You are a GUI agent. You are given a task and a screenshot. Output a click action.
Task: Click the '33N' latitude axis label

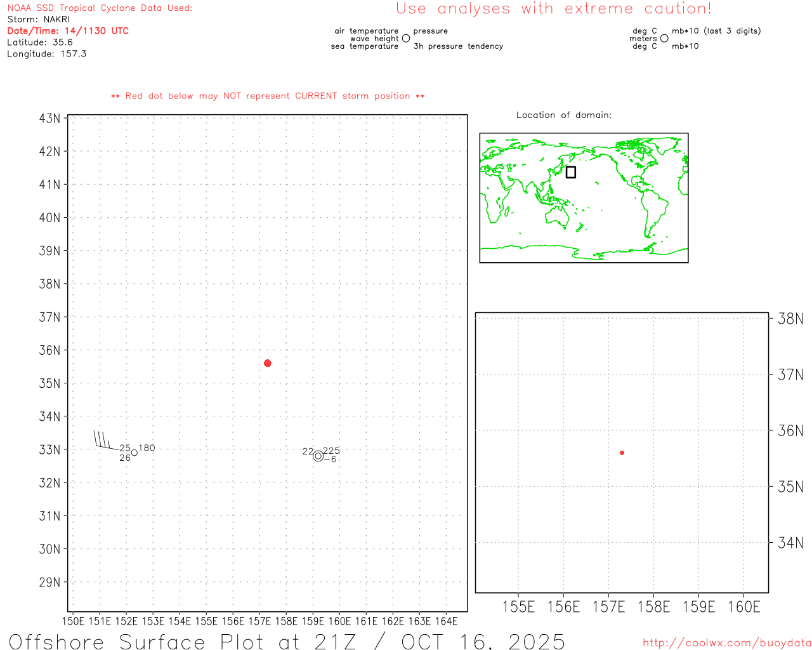click(50, 450)
